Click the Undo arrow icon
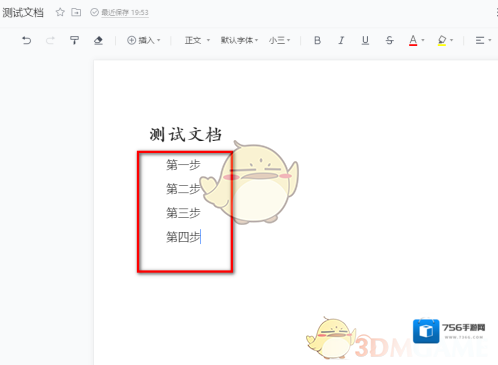Screen dimensions: 498x365 [x=27, y=40]
